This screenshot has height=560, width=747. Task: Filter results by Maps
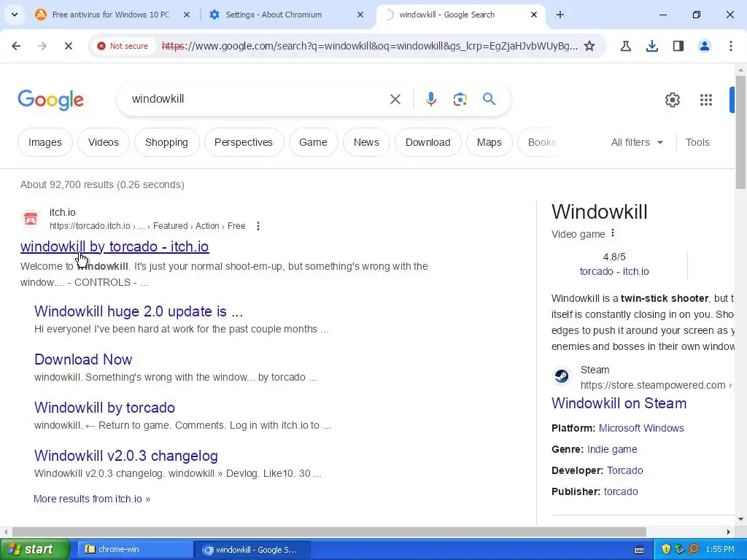coord(489,142)
